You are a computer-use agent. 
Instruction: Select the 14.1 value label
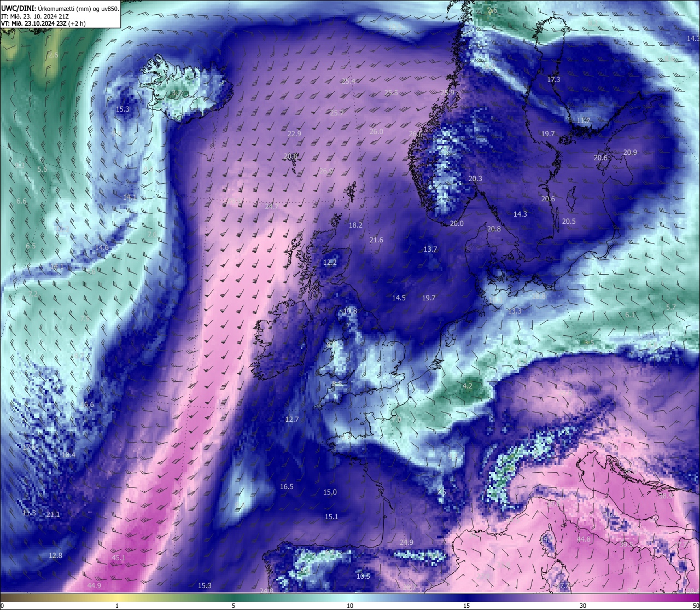(130, 197)
